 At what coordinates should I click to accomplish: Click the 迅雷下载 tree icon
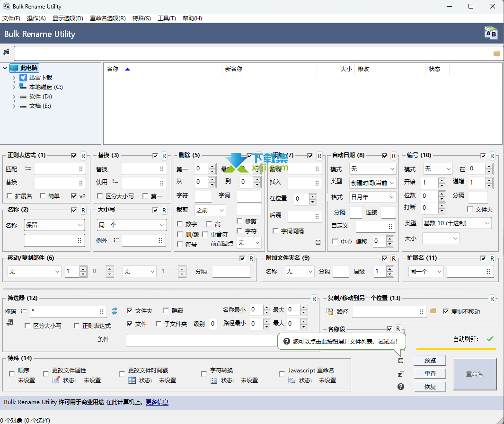(23, 78)
